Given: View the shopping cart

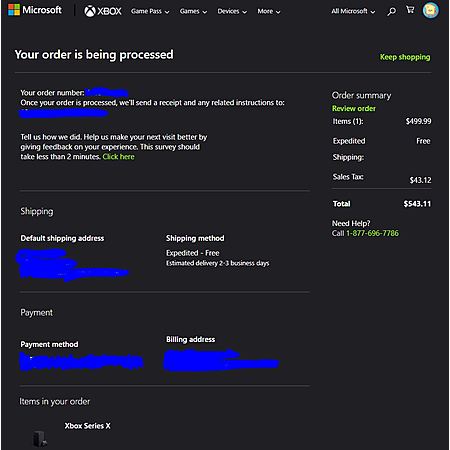Looking at the screenshot, I should (410, 10).
